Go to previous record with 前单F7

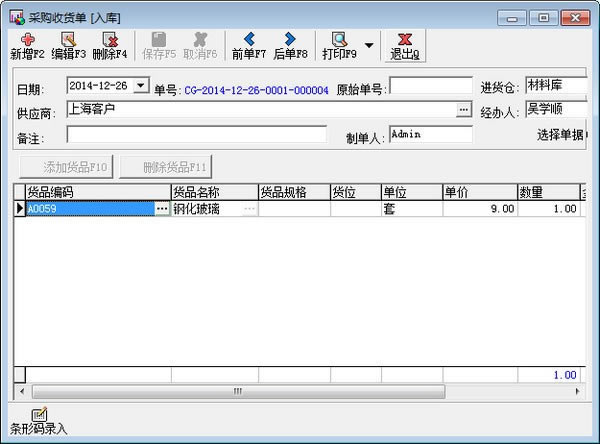pyautogui.click(x=249, y=40)
